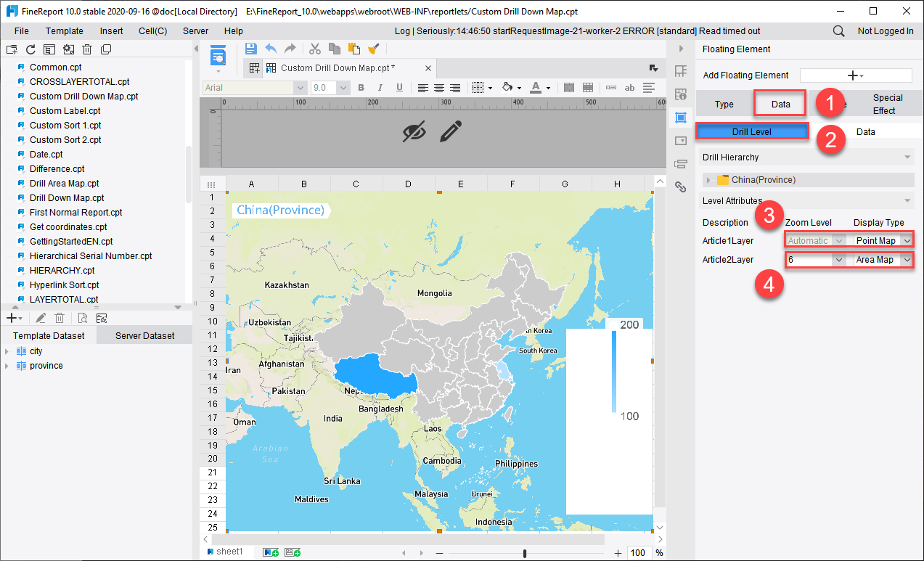Collapse the right panel with the arrow
Screen dimensions: 924x561
681,49
